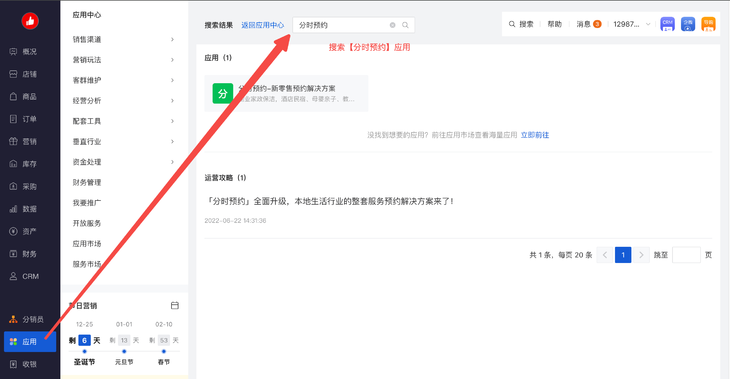This screenshot has height=379, width=730.
Task: Click 帮助 in the top bar
Action: coord(554,24)
